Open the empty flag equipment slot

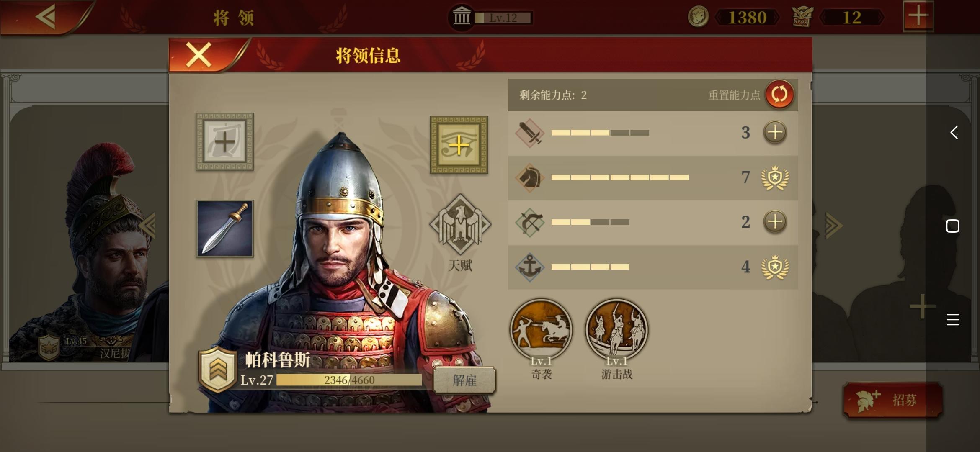click(x=225, y=141)
